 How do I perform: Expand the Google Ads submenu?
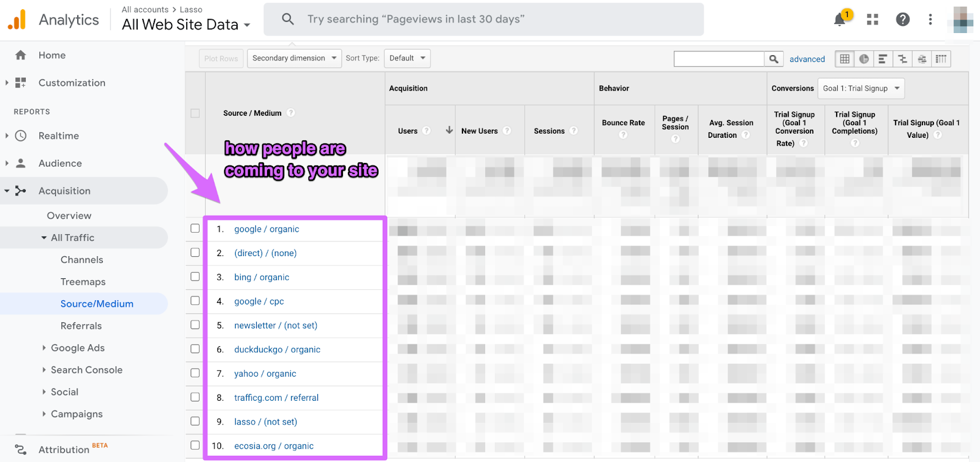click(x=44, y=348)
